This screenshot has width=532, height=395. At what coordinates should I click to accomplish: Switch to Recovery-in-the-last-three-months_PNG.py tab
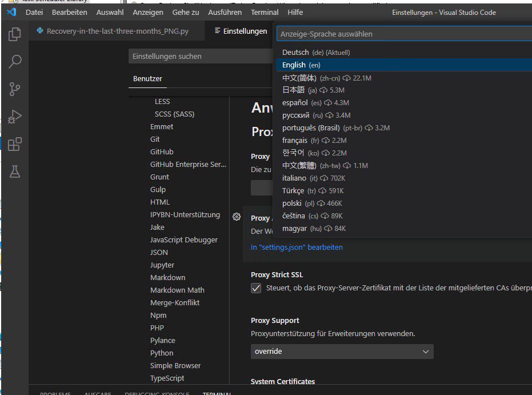tap(117, 31)
